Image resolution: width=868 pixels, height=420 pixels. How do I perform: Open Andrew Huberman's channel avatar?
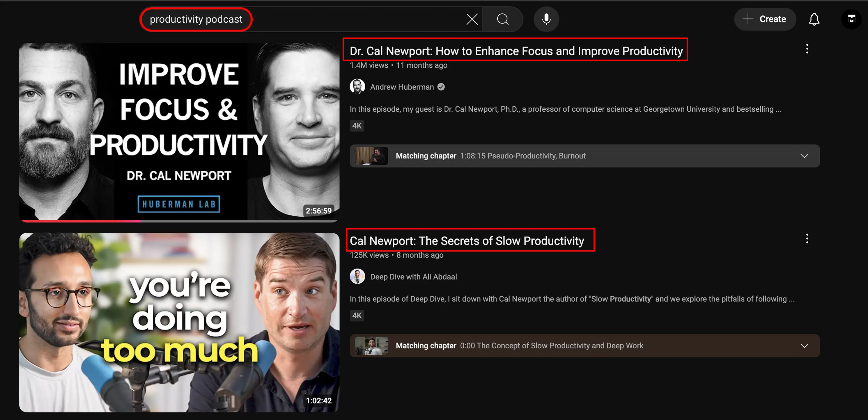pyautogui.click(x=357, y=87)
